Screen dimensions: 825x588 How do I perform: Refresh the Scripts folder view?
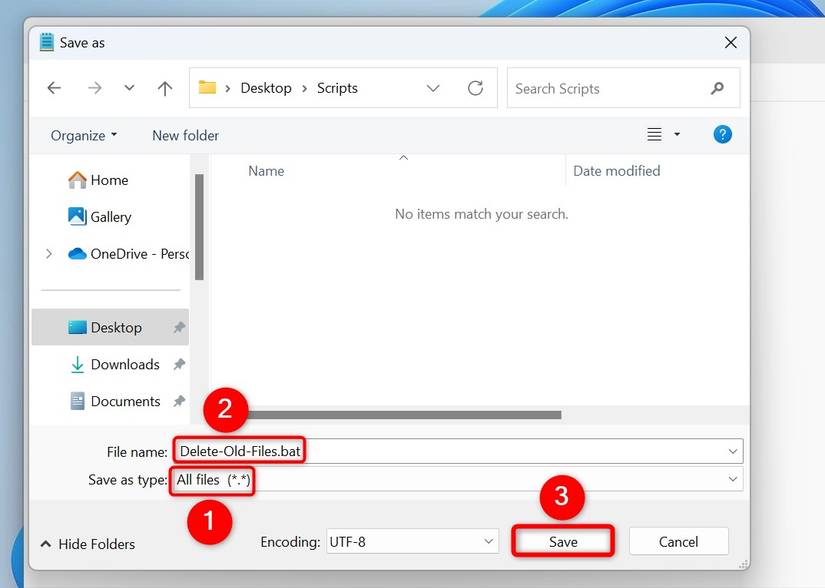[x=475, y=88]
